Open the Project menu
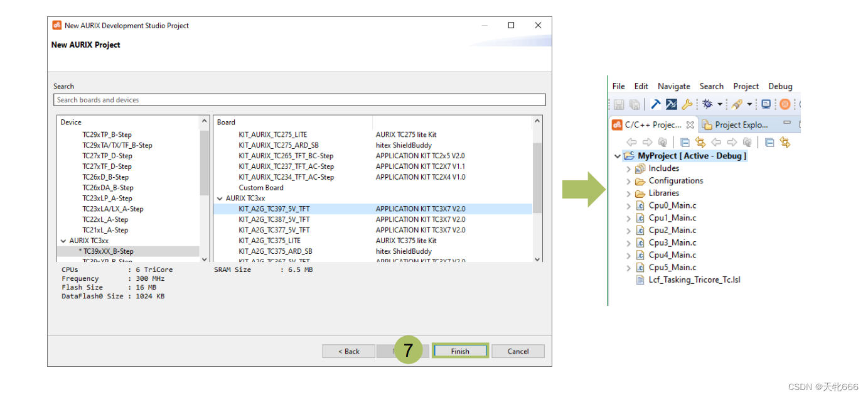This screenshot has height=397, width=868. [746, 86]
